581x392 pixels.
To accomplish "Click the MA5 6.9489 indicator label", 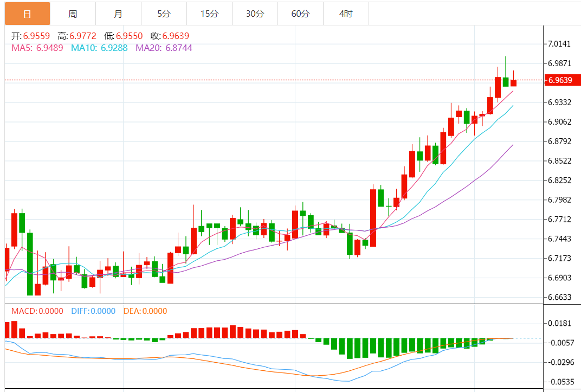I will click(37, 48).
